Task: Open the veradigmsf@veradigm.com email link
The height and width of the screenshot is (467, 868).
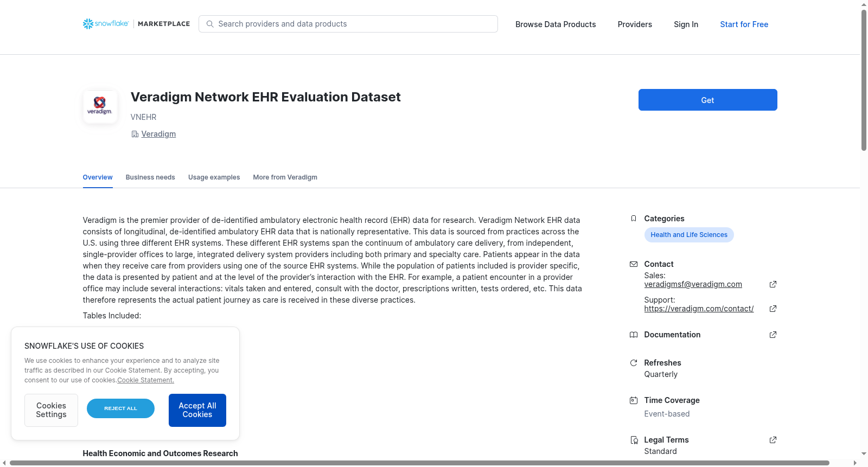Action: (x=693, y=284)
